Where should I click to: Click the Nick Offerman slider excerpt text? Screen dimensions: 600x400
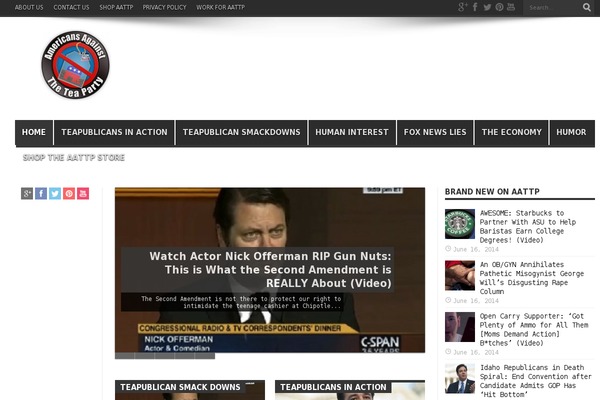[241, 302]
